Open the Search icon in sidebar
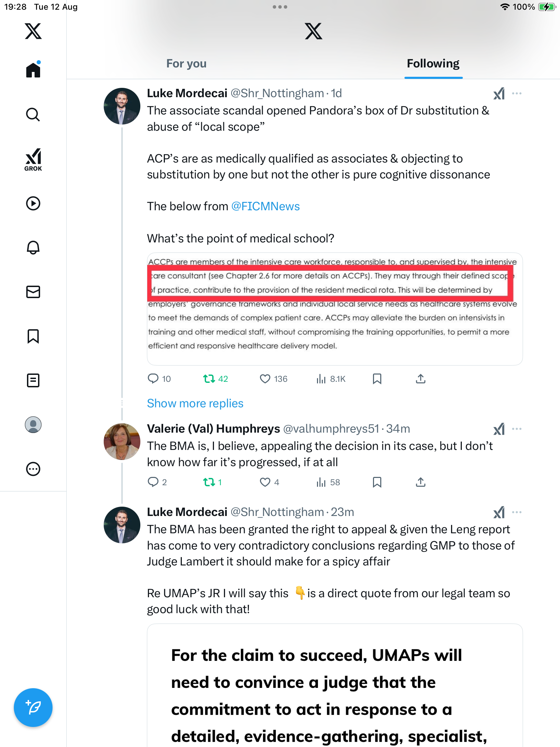The image size is (560, 747). pyautogui.click(x=33, y=114)
